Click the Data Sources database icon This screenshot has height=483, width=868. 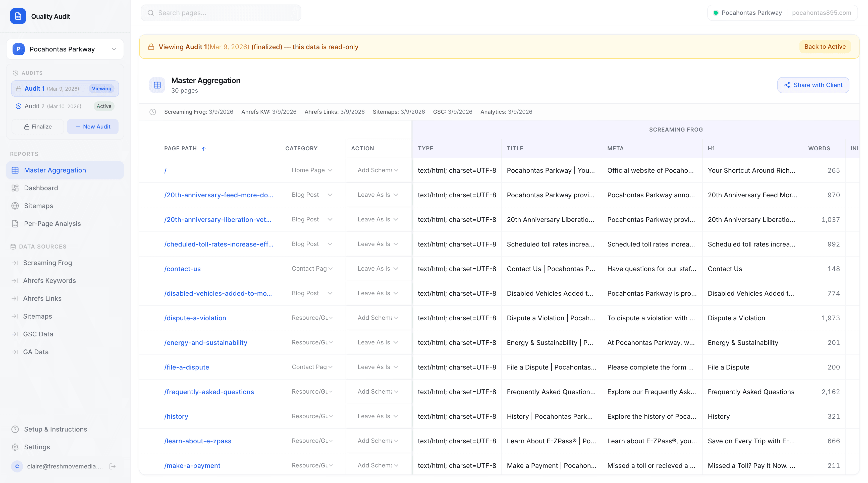click(x=13, y=247)
